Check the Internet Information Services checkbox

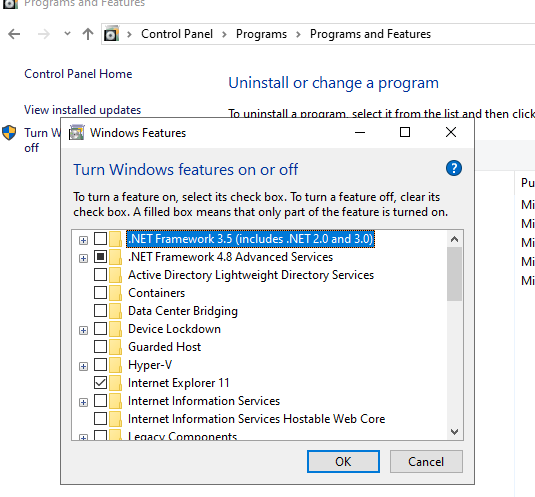tap(100, 400)
